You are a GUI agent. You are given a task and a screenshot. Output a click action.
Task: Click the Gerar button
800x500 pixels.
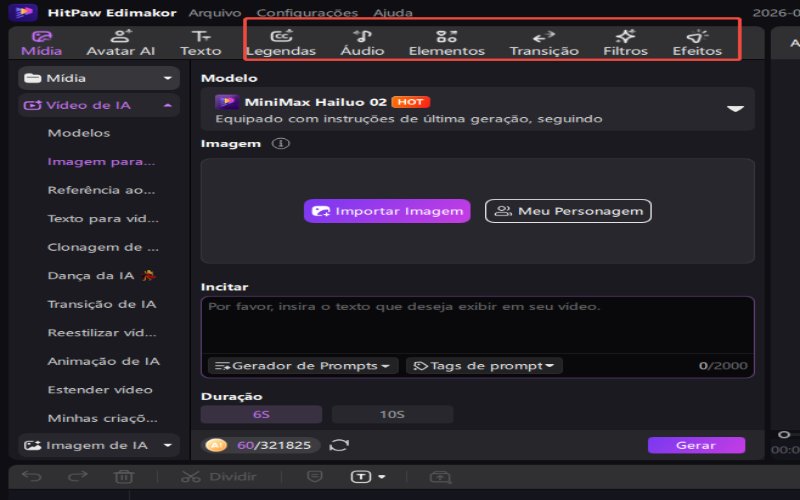pyautogui.click(x=696, y=445)
